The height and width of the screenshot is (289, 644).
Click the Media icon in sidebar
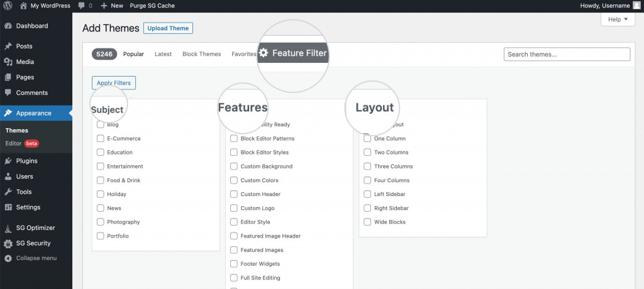[x=8, y=62]
